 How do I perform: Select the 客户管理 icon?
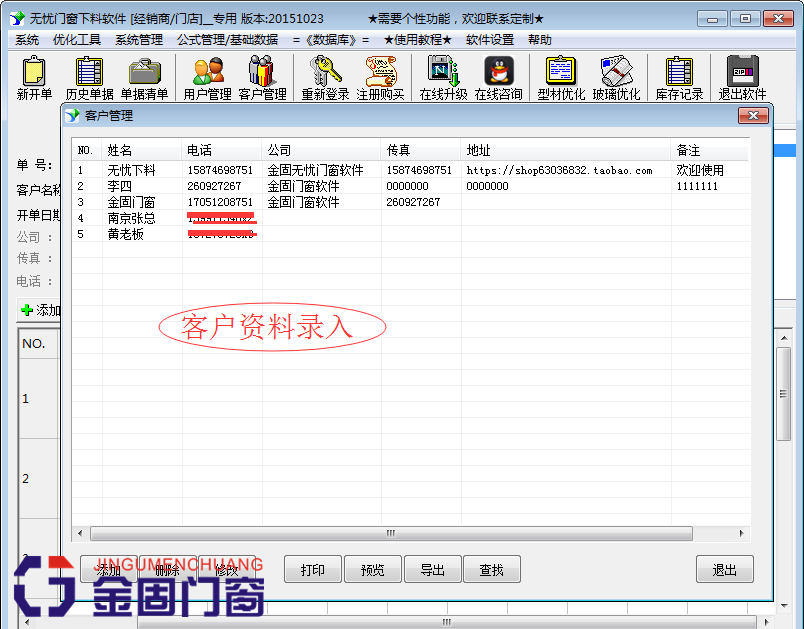pos(263,77)
